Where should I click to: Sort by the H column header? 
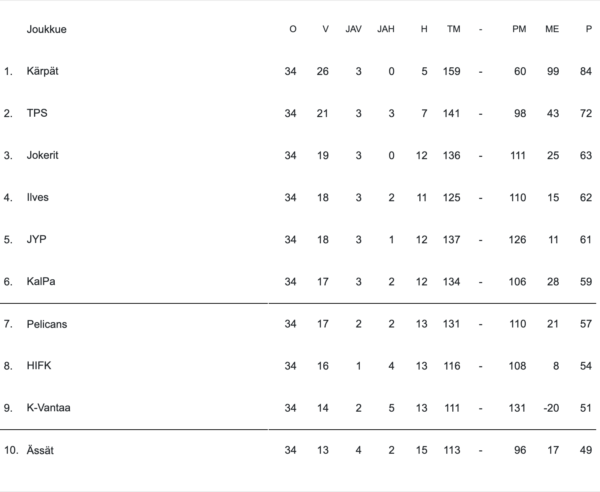(x=424, y=29)
